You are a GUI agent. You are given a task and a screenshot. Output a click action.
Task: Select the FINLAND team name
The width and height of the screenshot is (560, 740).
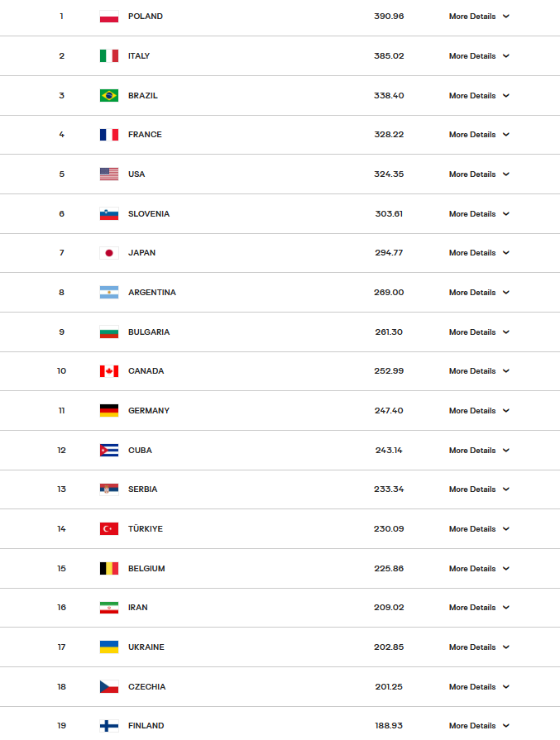(x=146, y=726)
